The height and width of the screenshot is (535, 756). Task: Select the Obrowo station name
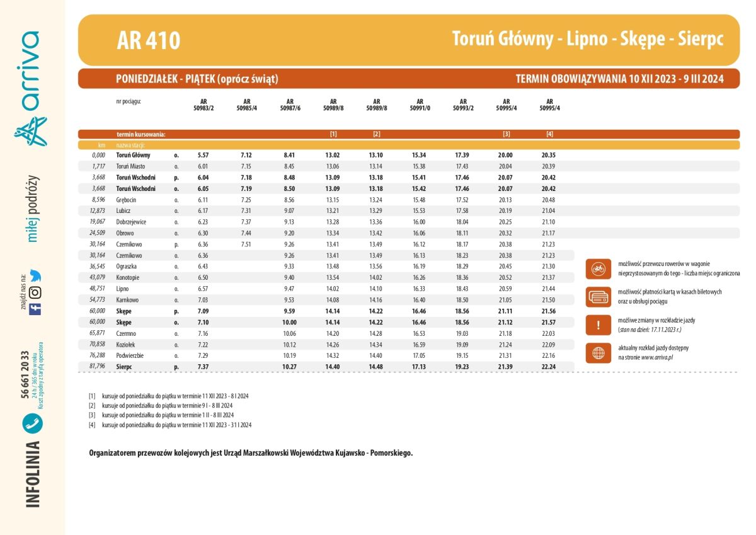(125, 233)
